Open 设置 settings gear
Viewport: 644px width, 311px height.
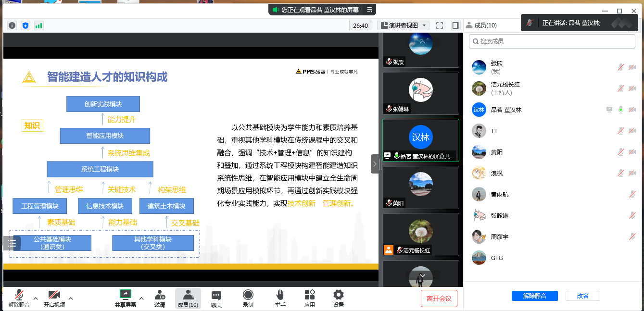click(339, 298)
